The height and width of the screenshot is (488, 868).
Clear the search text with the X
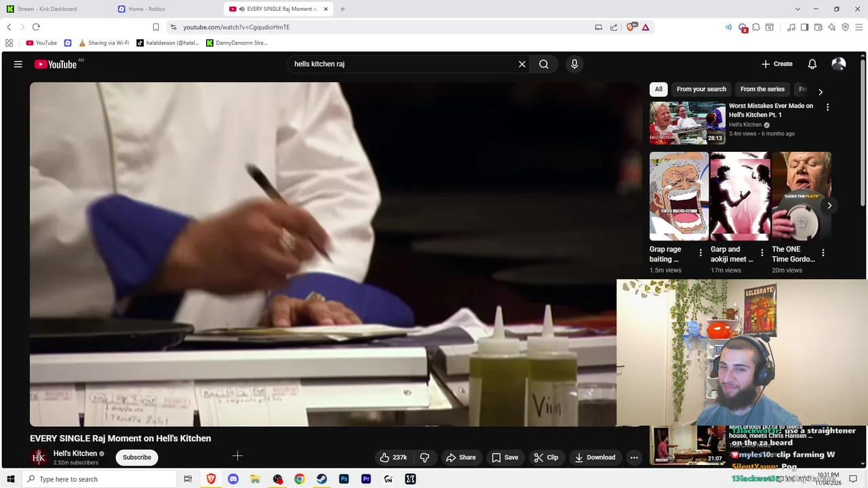pos(522,64)
